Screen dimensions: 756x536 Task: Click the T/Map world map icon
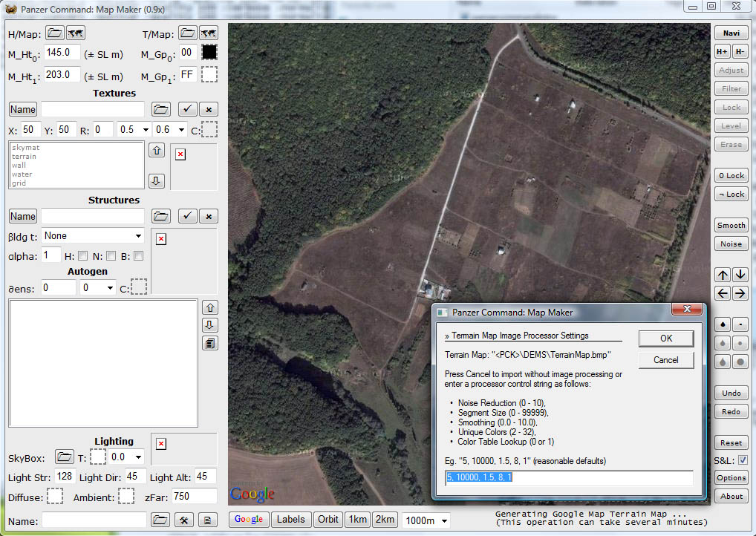(x=209, y=33)
